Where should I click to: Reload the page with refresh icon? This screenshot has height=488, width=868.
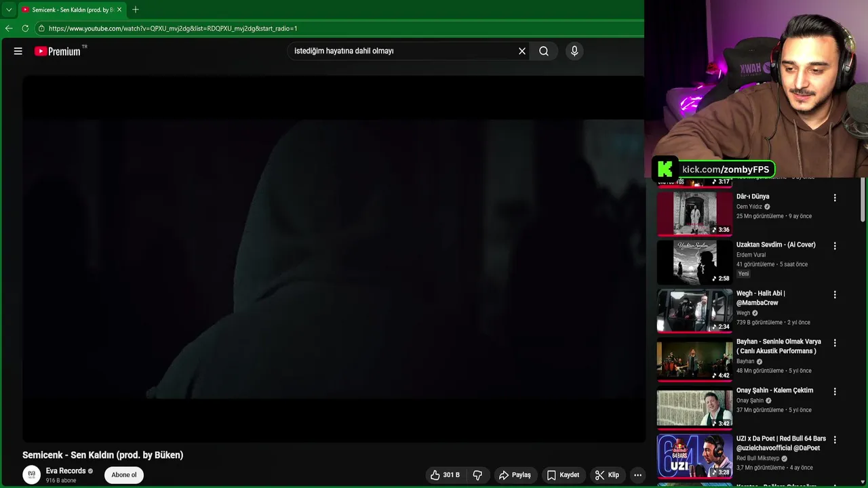coord(25,28)
